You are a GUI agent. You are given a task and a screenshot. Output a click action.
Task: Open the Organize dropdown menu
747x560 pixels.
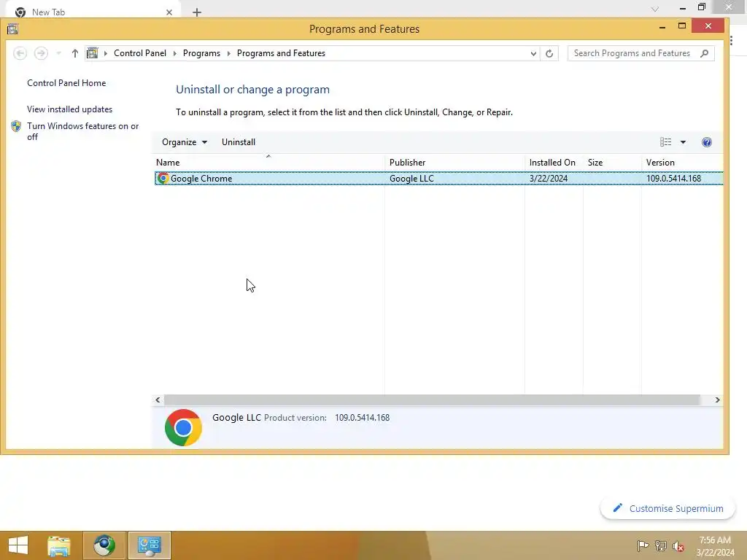[x=185, y=142]
